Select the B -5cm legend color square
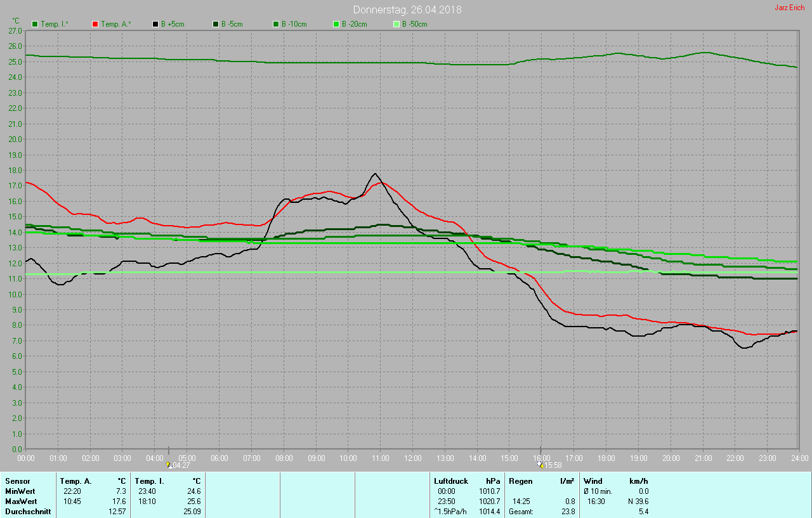812x518 pixels. tap(216, 24)
